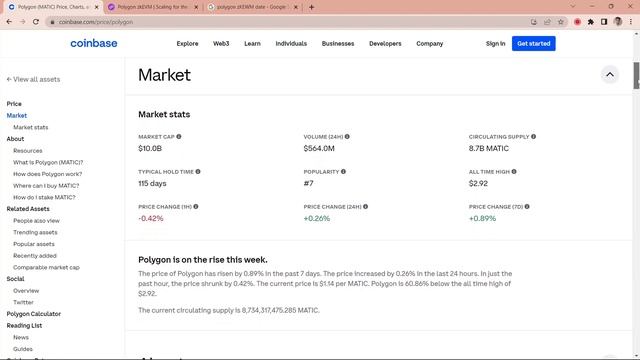Screen dimensions: 640x360
Task: Click the All Time High info icon
Action: 514,172
